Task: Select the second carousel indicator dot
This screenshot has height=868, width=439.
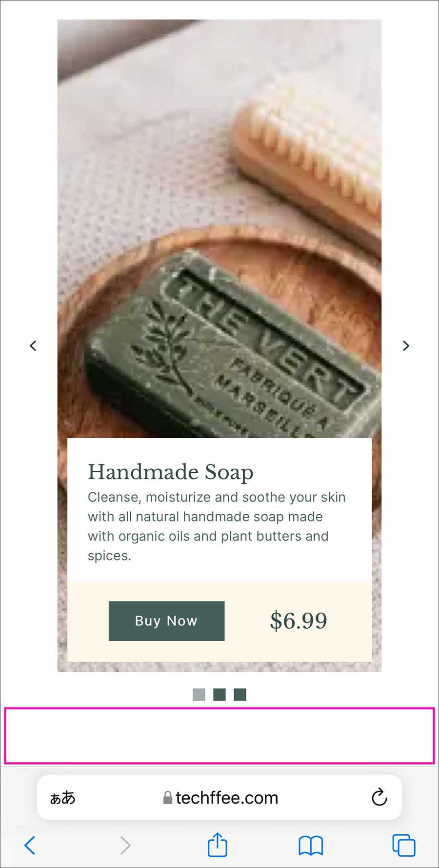Action: (x=219, y=694)
